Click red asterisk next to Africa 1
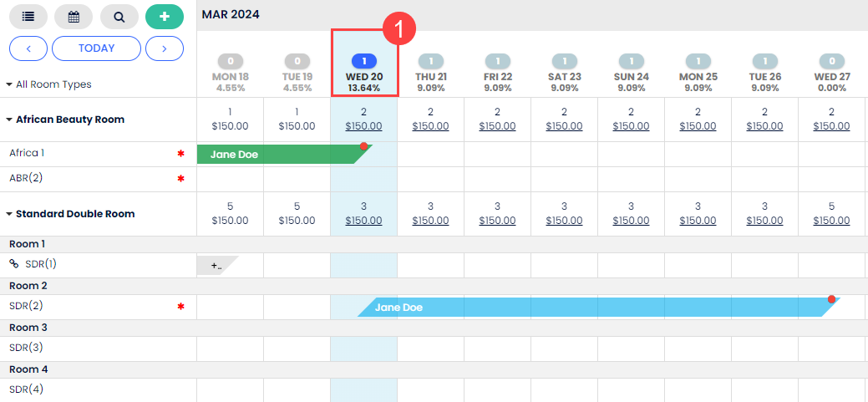Screen dimensions: 868x402 click(180, 155)
